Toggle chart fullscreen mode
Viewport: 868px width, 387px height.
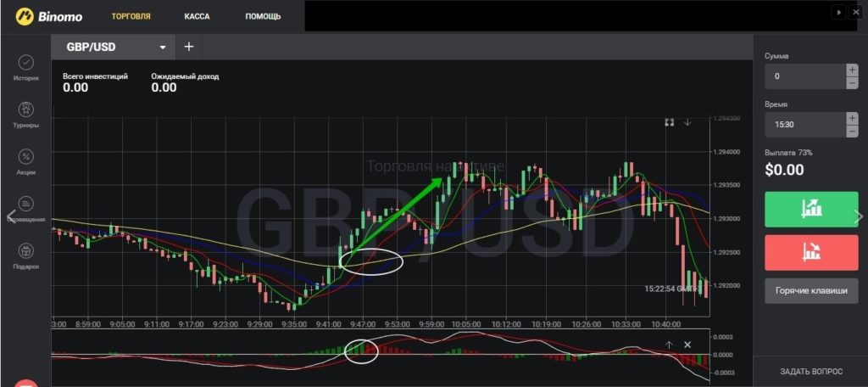click(x=670, y=122)
